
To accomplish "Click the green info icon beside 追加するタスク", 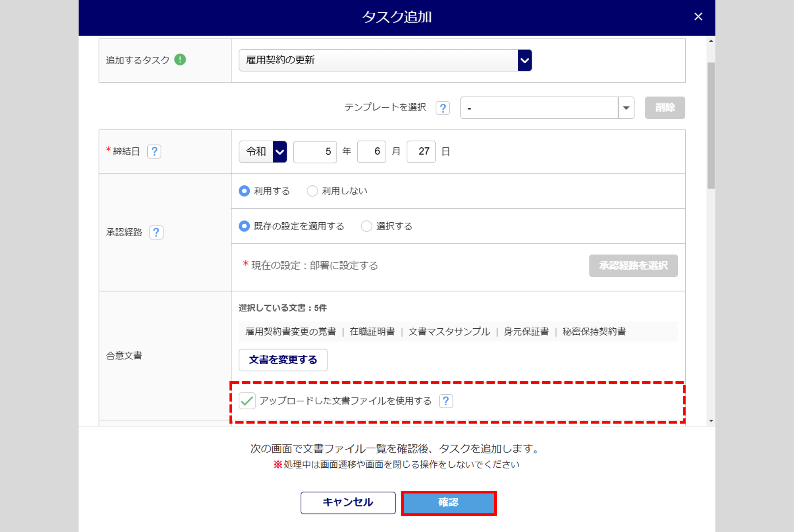I will click(x=180, y=60).
